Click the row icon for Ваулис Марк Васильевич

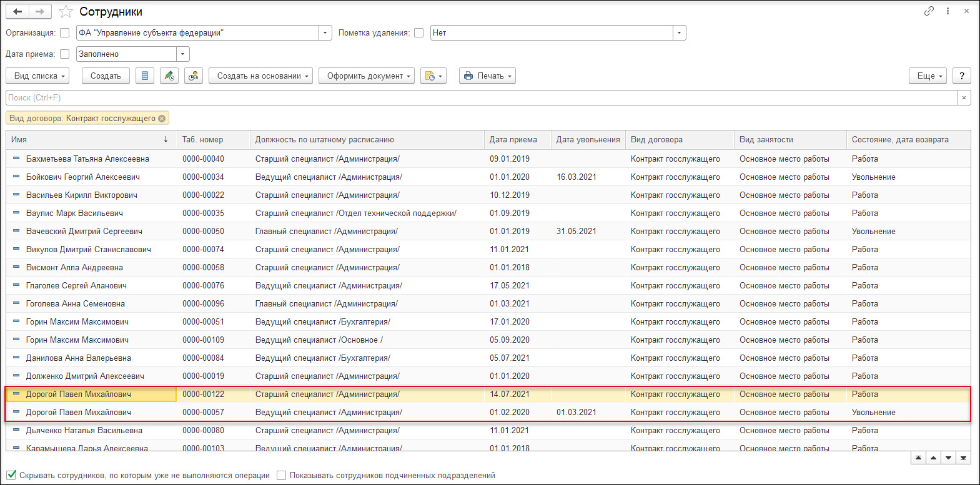pyautogui.click(x=16, y=213)
